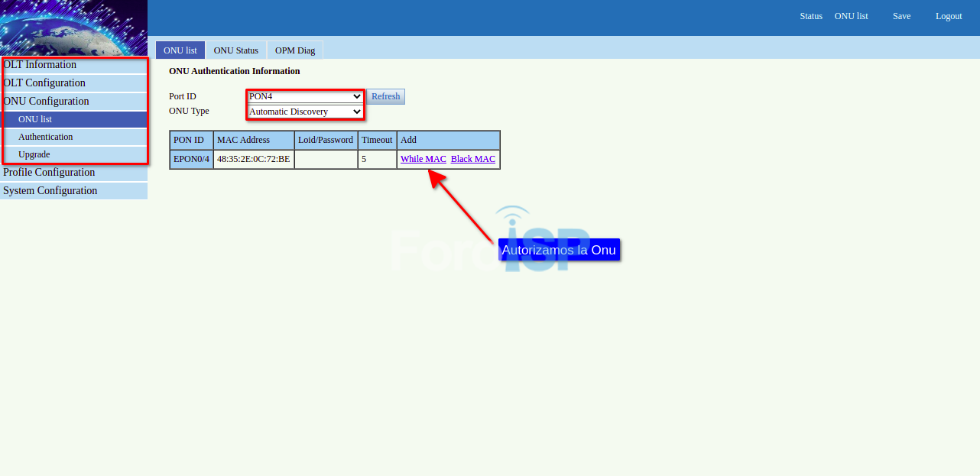Switch to the ONU Status tab
Image resolution: width=980 pixels, height=476 pixels.
pos(235,50)
